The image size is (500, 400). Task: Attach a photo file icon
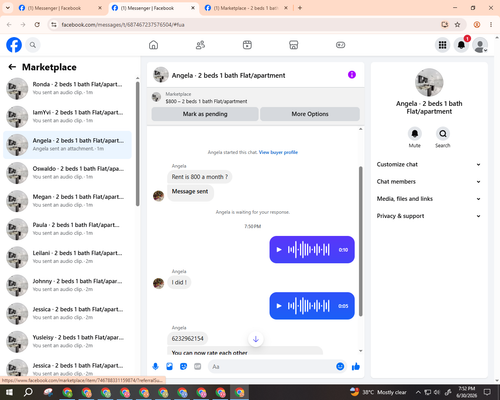coord(169,366)
